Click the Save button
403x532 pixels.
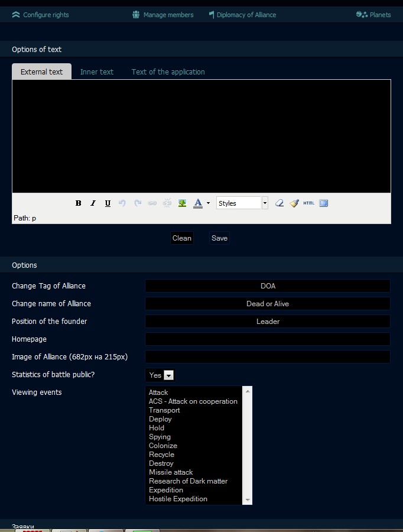tap(219, 238)
